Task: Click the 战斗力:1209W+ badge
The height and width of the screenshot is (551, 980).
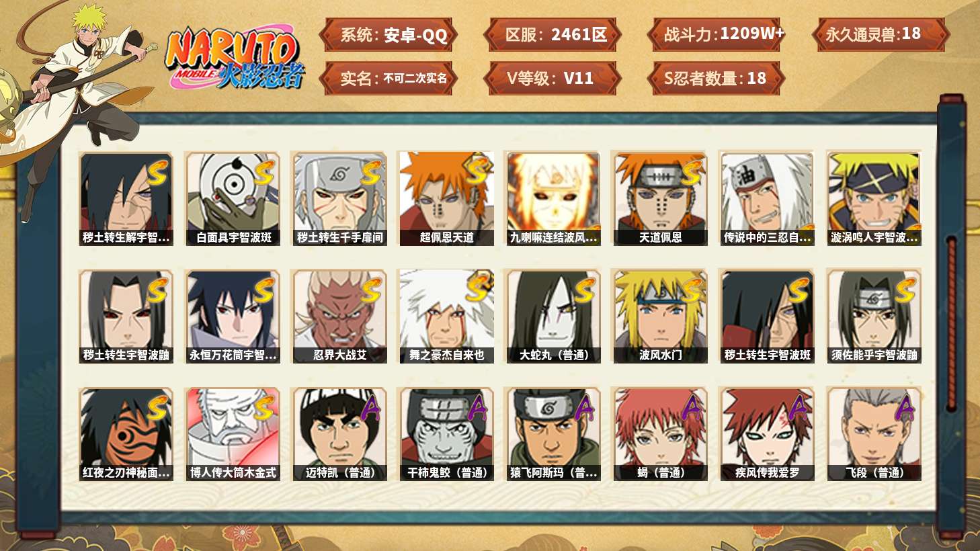Action: coord(715,34)
